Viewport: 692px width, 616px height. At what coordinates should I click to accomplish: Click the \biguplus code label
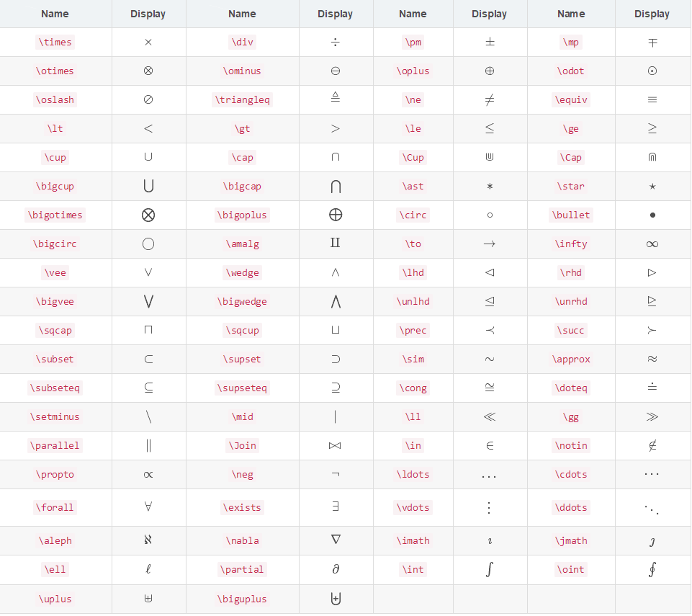(242, 599)
